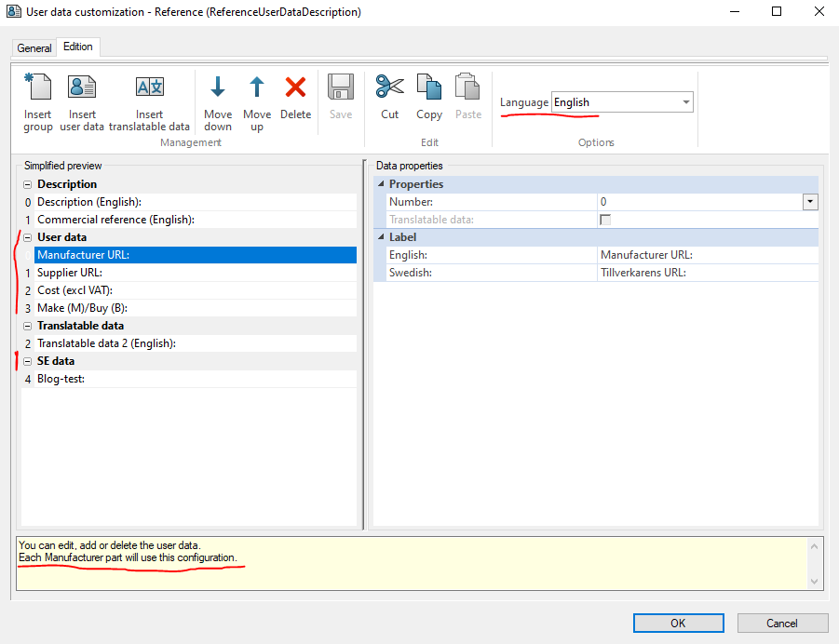Image resolution: width=839 pixels, height=644 pixels.
Task: Switch to the General tab
Action: [34, 47]
